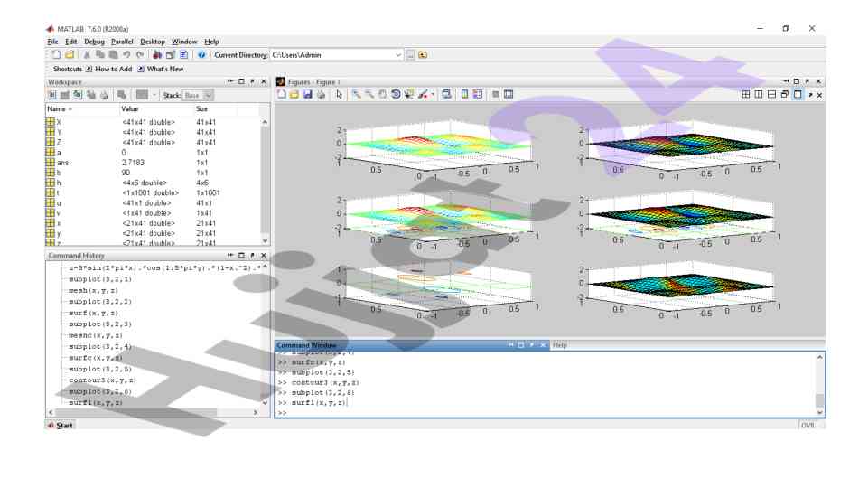
Task: Toggle the Edit Plot arrow tool
Action: coord(340,95)
